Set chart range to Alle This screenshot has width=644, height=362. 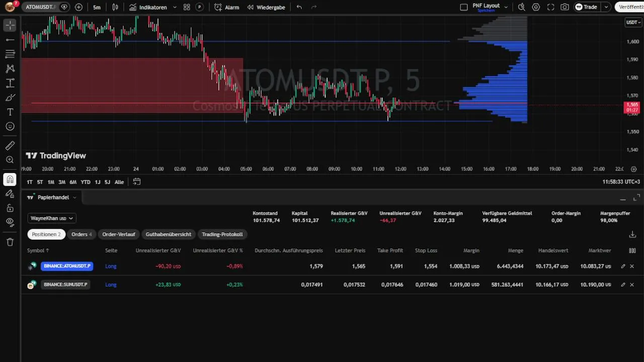(119, 182)
